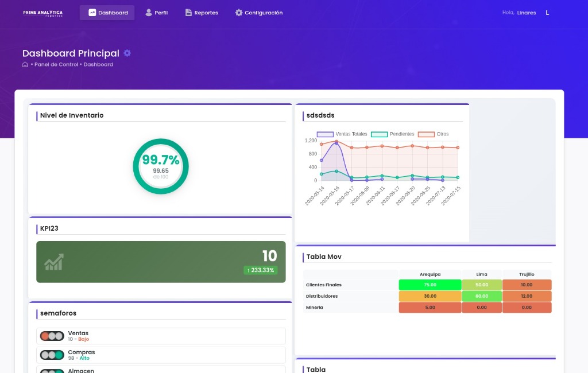Click the 99.7% circular progress indicator
The image size is (588, 373).
pyautogui.click(x=161, y=166)
